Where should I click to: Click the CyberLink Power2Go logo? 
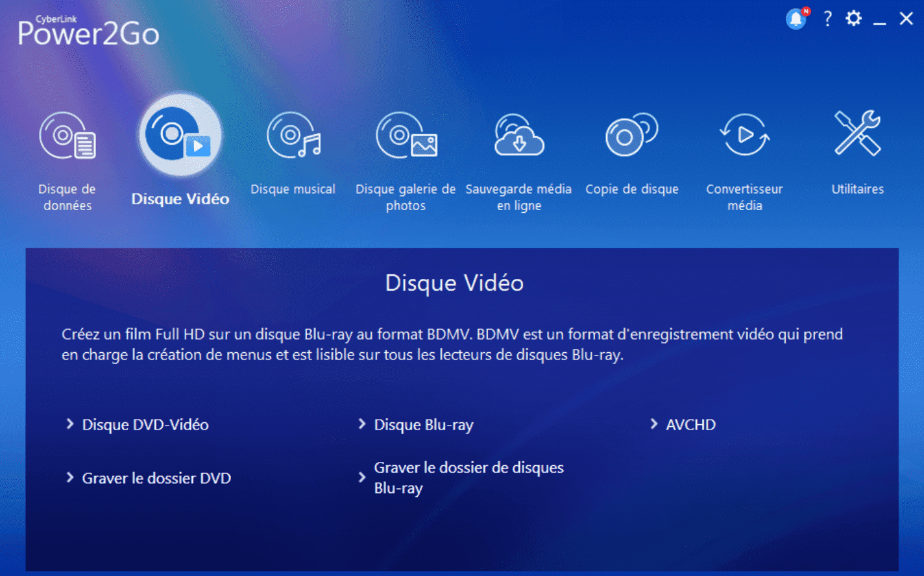pyautogui.click(x=88, y=30)
